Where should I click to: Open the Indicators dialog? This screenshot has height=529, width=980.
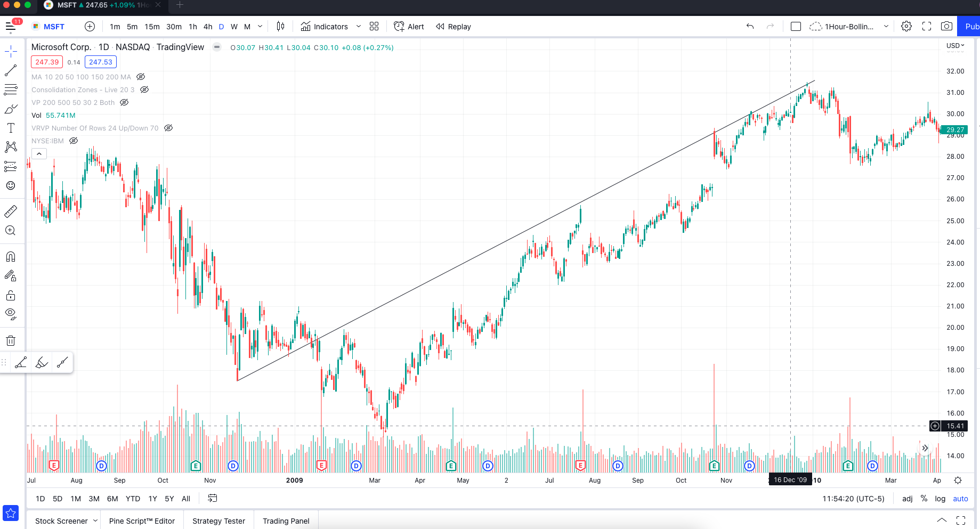pos(324,27)
